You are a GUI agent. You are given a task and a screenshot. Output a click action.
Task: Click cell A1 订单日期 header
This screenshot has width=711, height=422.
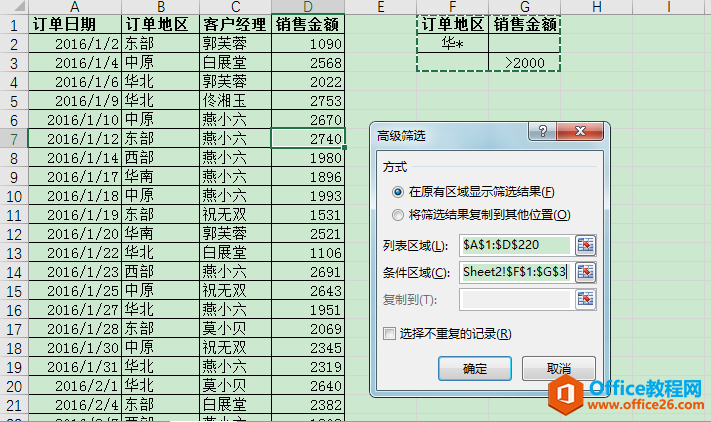(75, 24)
